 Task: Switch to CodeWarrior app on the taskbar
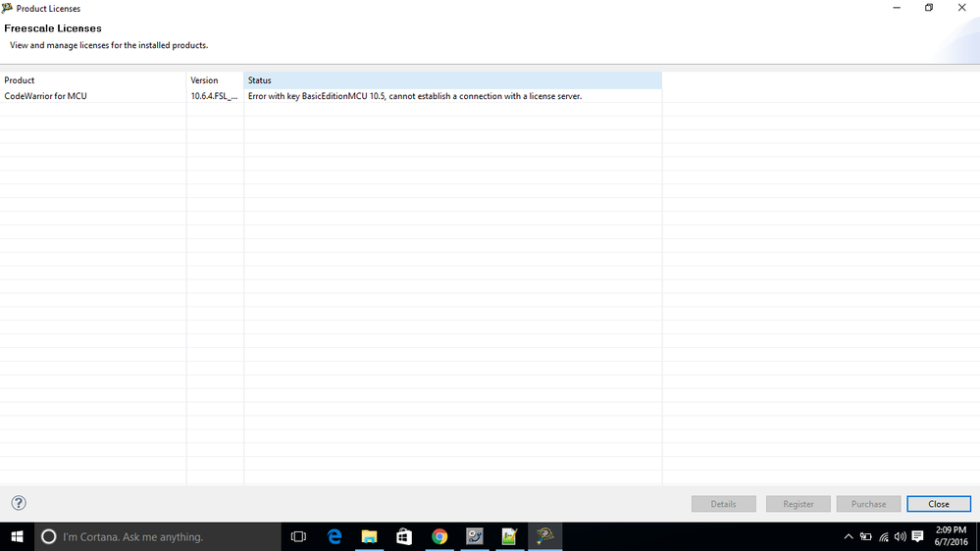coord(545,536)
